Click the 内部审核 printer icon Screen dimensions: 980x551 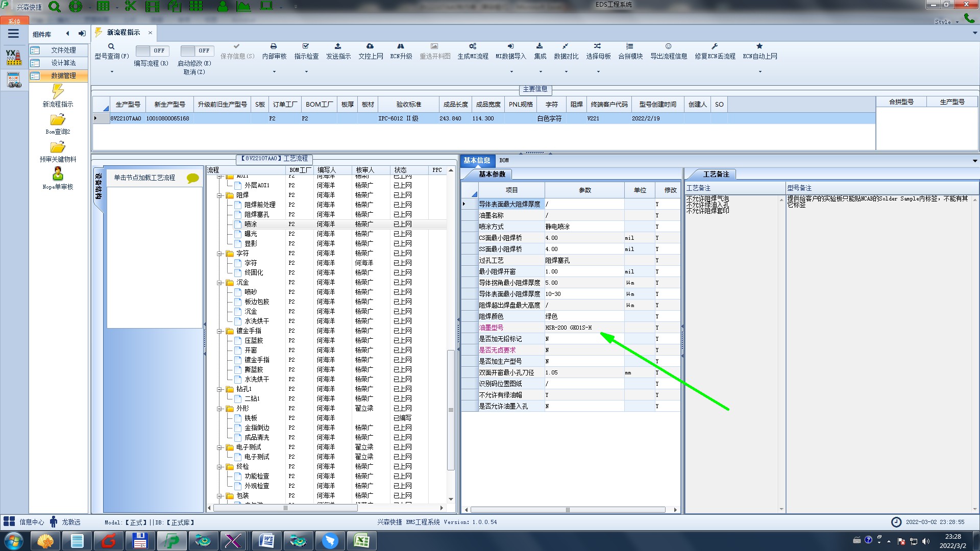[274, 46]
